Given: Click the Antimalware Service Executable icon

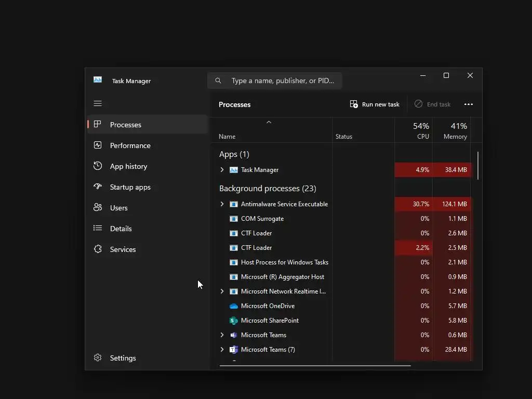Looking at the screenshot, I should (234, 204).
